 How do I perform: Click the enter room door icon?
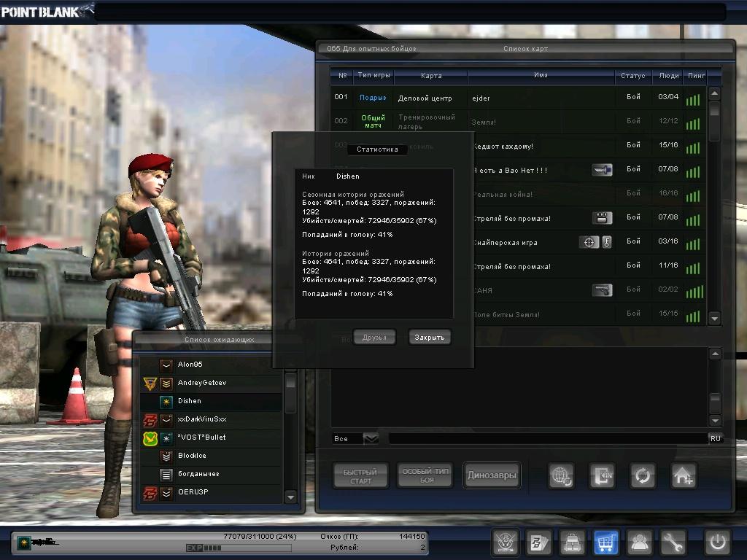coord(603,475)
